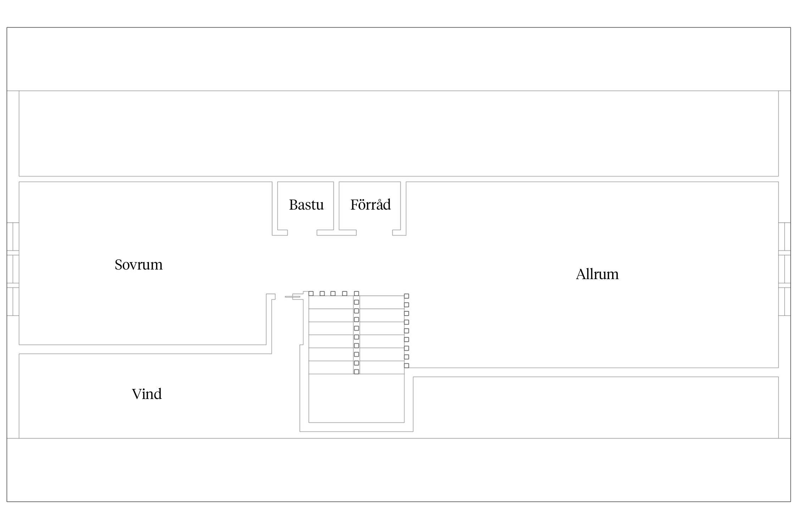Click the top window on the left wall
Viewport: 798px width, 532px height.
13,237
